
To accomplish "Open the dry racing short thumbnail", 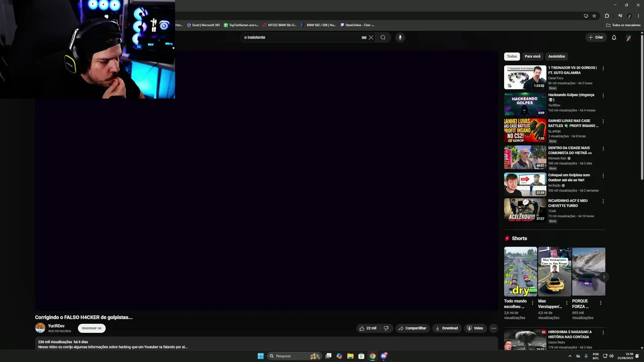I will (520, 271).
